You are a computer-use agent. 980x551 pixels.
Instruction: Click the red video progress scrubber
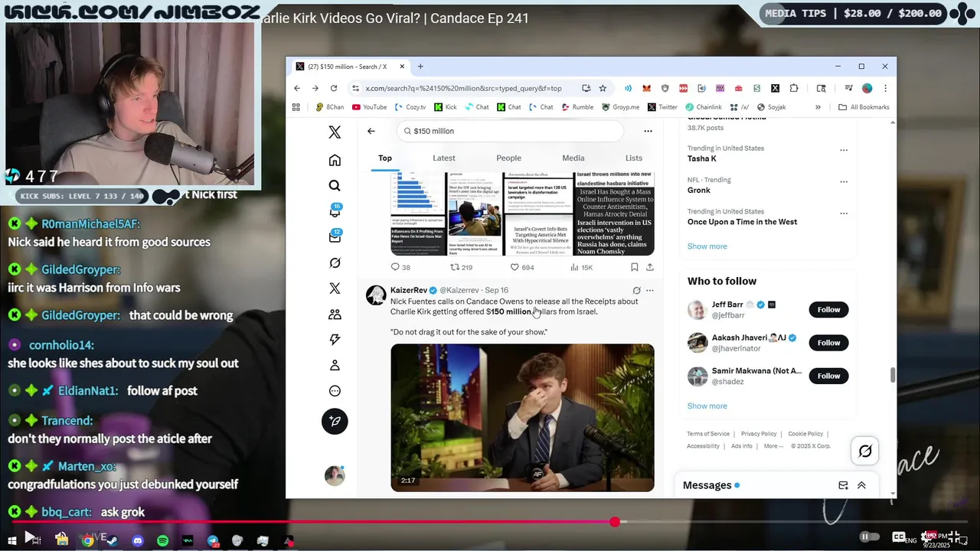coord(615,522)
